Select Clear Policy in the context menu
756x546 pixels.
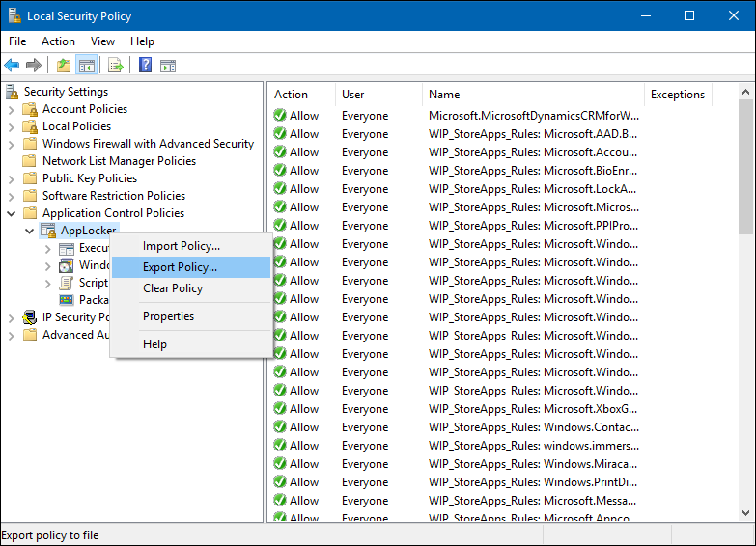[173, 288]
